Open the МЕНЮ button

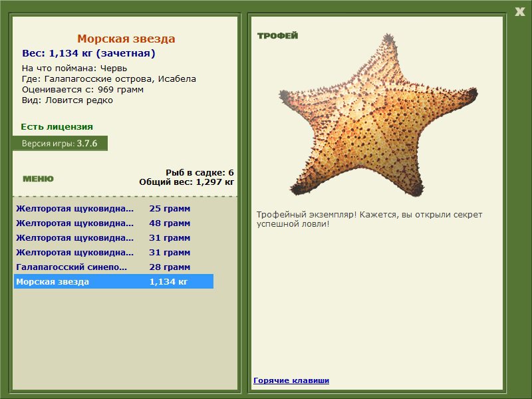click(39, 179)
